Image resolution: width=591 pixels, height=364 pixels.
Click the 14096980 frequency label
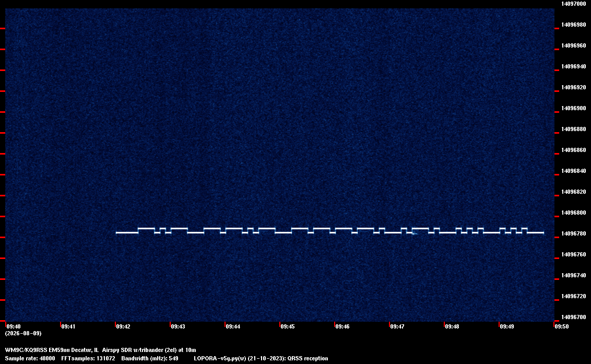574,25
